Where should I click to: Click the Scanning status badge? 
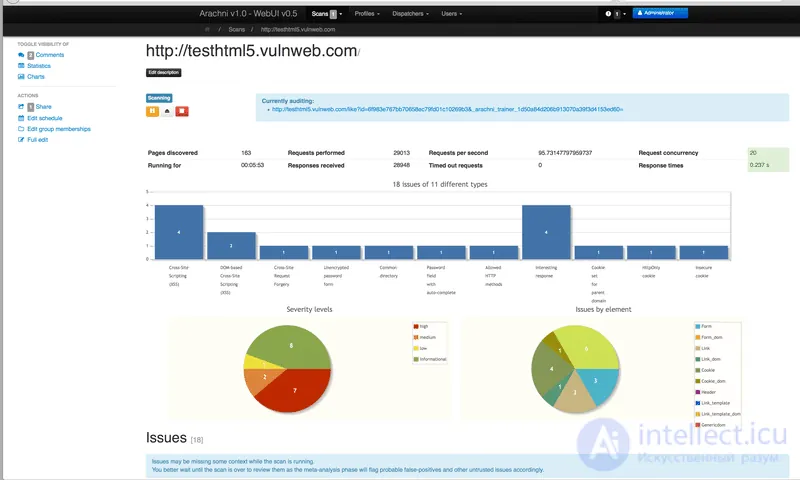coord(159,98)
